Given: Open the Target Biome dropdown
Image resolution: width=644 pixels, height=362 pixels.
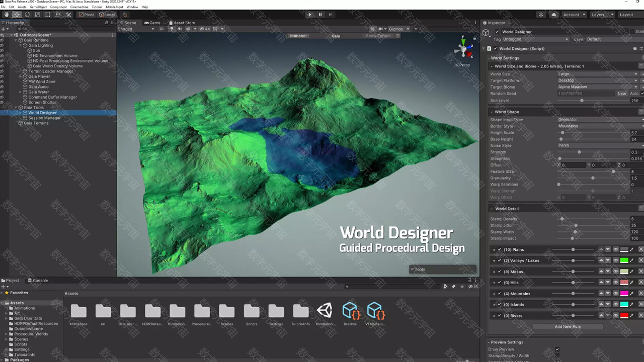Looking at the screenshot, I should pos(598,87).
